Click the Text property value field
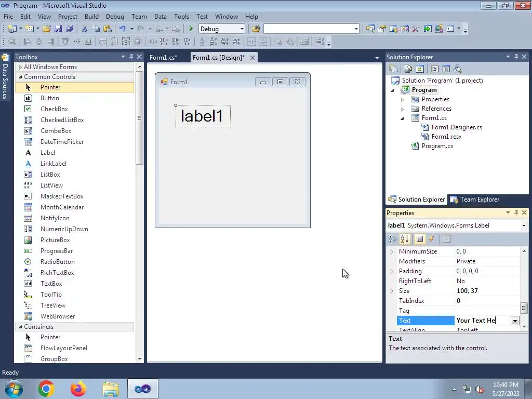This screenshot has width=532, height=399. tap(483, 320)
